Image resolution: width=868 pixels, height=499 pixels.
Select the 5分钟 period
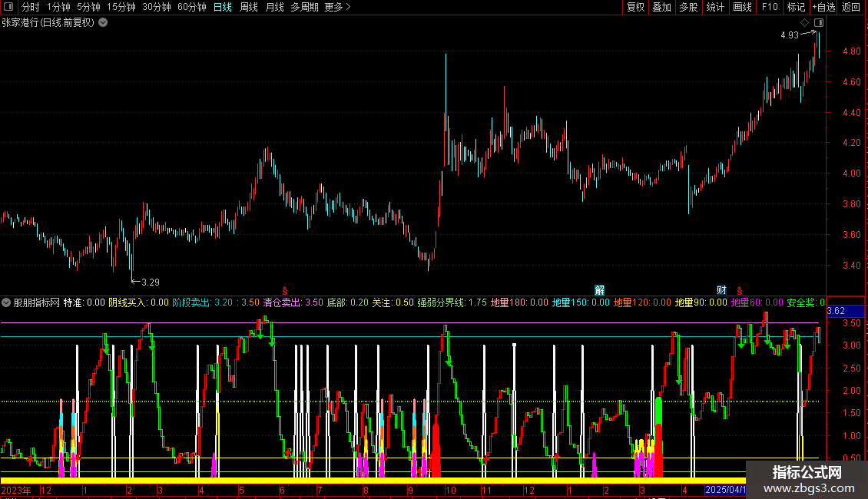coord(88,7)
